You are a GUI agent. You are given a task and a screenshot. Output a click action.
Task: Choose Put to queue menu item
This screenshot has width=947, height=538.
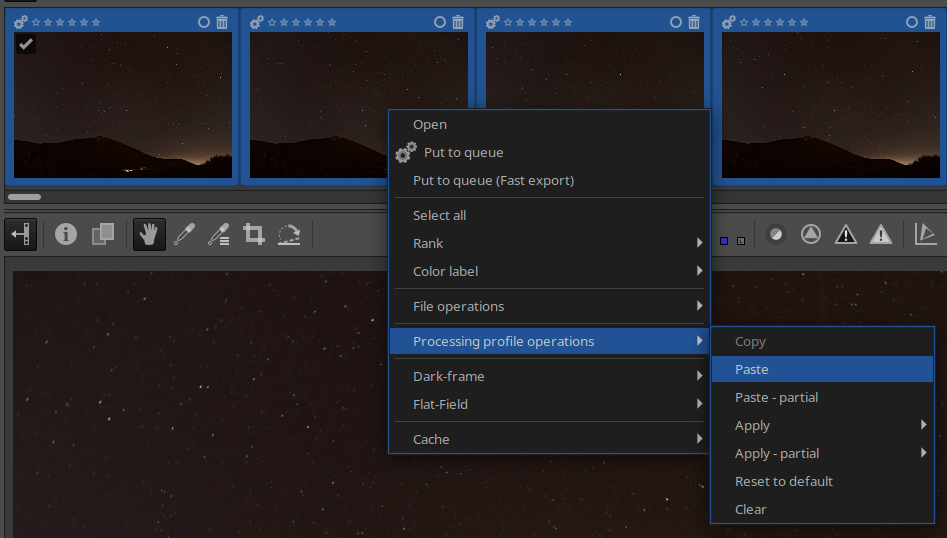(549, 152)
